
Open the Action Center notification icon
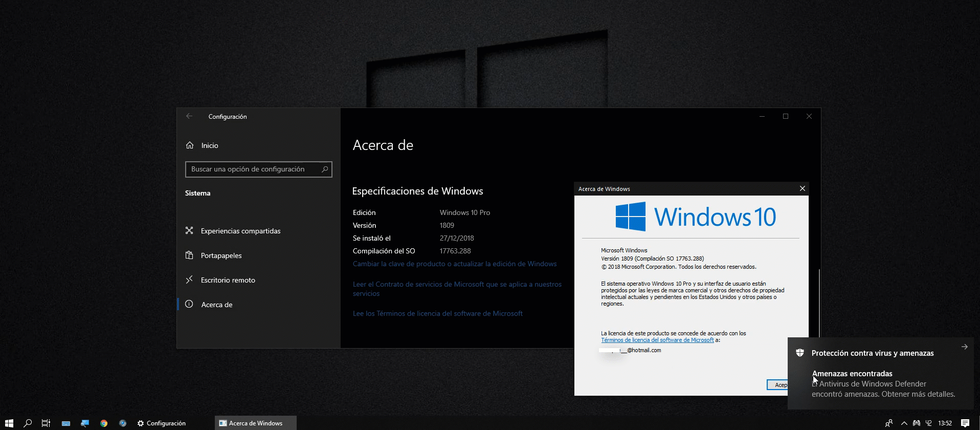965,423
